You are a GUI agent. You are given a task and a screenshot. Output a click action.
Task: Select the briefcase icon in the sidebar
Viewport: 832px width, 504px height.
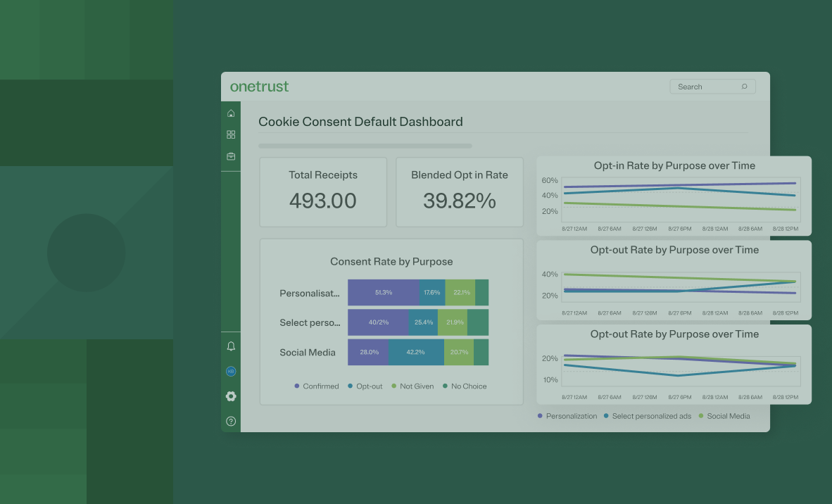tap(230, 156)
